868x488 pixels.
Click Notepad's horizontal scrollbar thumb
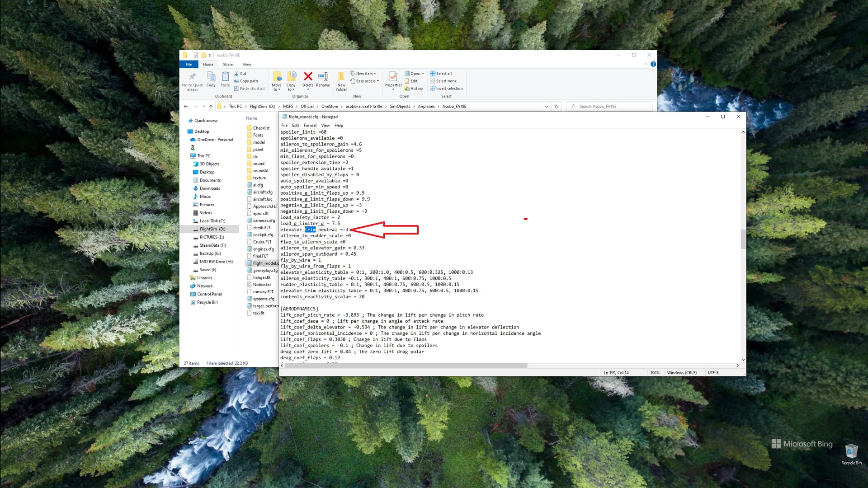point(406,366)
